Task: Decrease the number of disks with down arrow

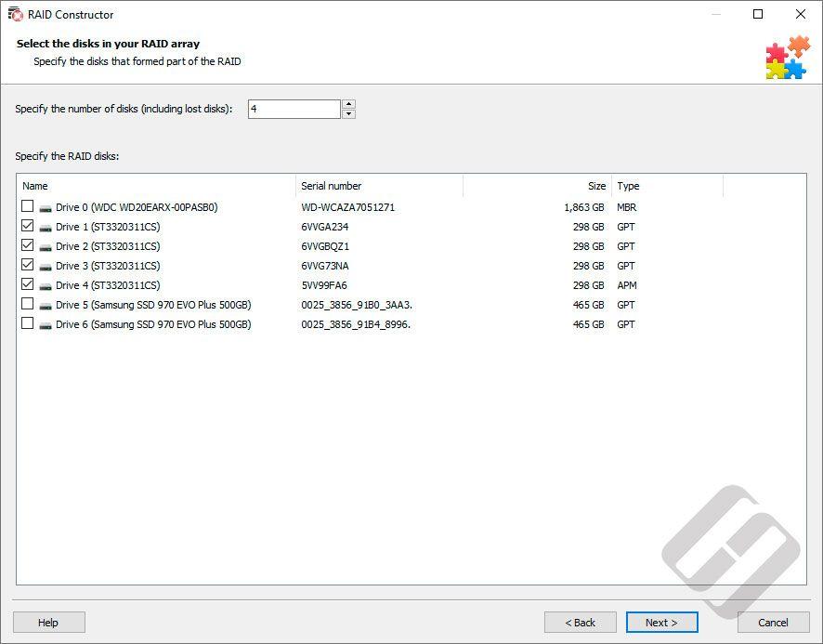Action: pyautogui.click(x=348, y=114)
